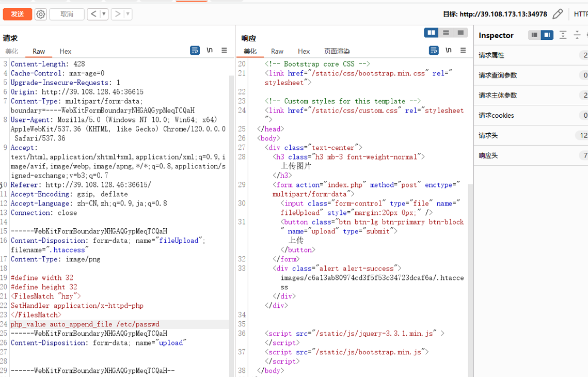This screenshot has width=588, height=377.
Task: Click the 上传图片 heading text in the response
Action: (x=296, y=166)
